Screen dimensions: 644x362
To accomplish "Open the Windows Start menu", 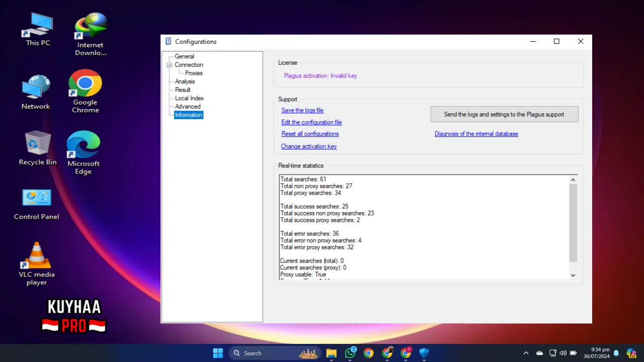I will coord(218,353).
